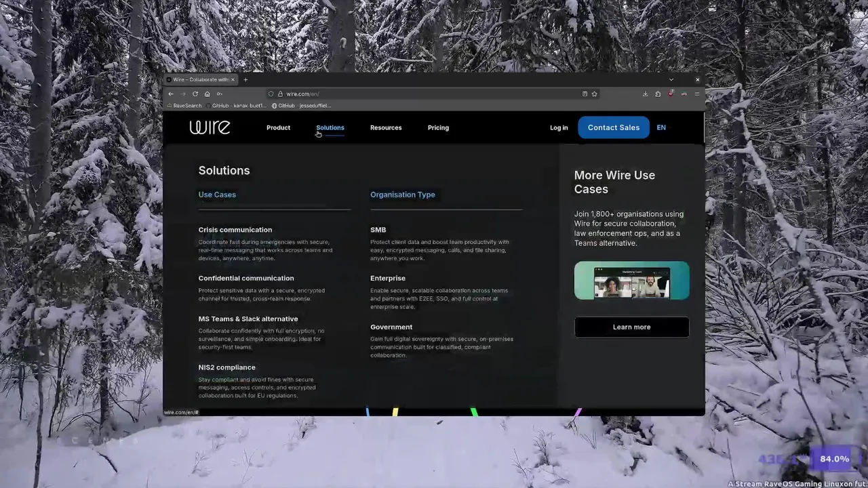868x488 pixels.
Task: Open the RaveSearch bookmark
Action: click(184, 106)
